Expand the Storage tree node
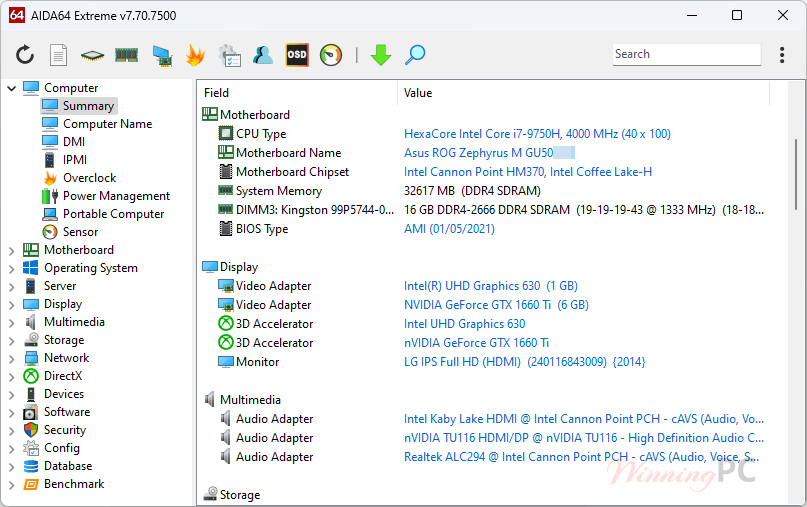 point(11,341)
